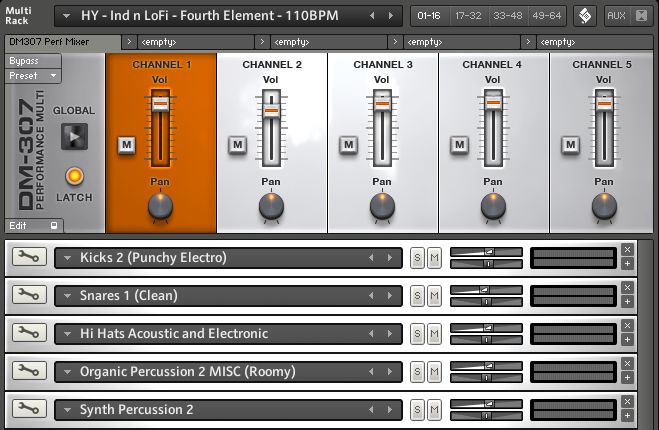Click the plus button on Kicks 2 row
This screenshot has width=659, height=430.
pos(627,264)
